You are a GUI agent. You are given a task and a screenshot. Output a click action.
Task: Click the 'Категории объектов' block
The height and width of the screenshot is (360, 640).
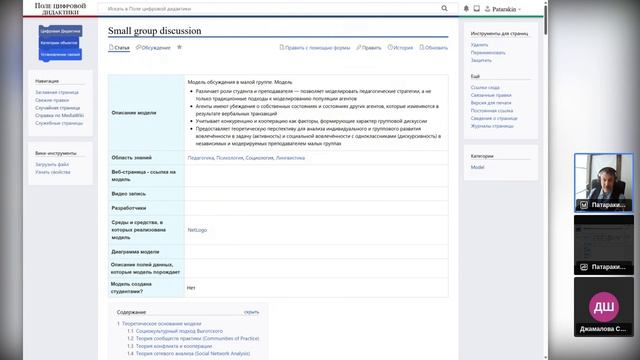point(59,42)
